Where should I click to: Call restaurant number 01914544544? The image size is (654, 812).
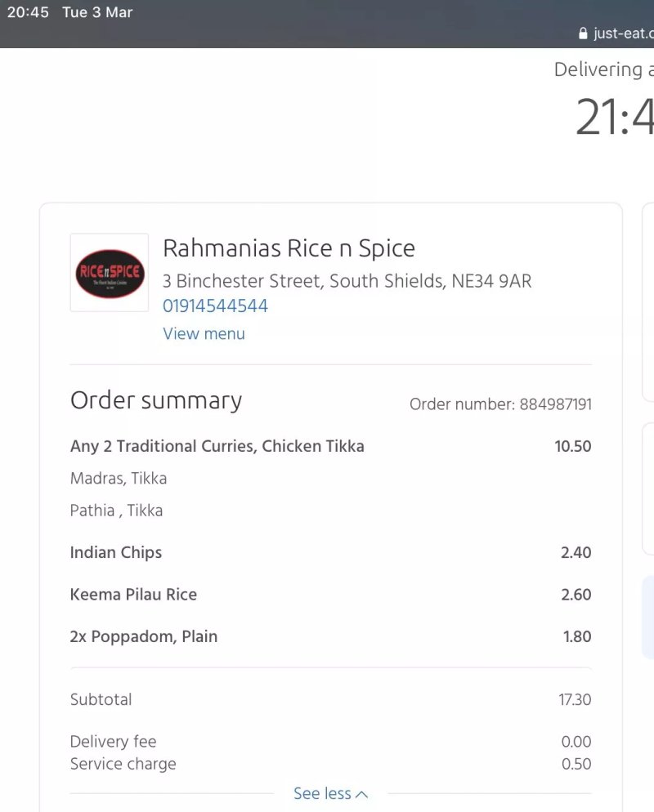point(215,306)
